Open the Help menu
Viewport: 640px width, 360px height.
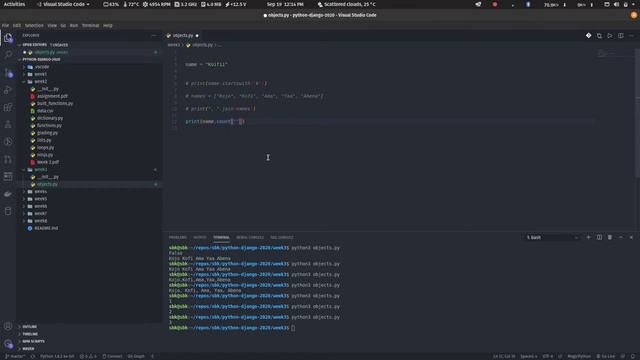(108, 25)
